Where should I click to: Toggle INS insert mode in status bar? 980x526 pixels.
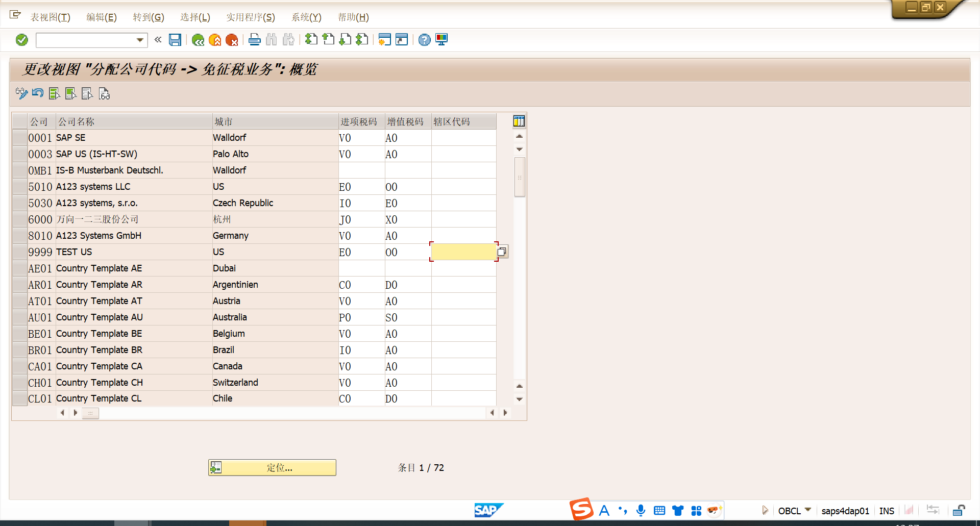pyautogui.click(x=887, y=511)
